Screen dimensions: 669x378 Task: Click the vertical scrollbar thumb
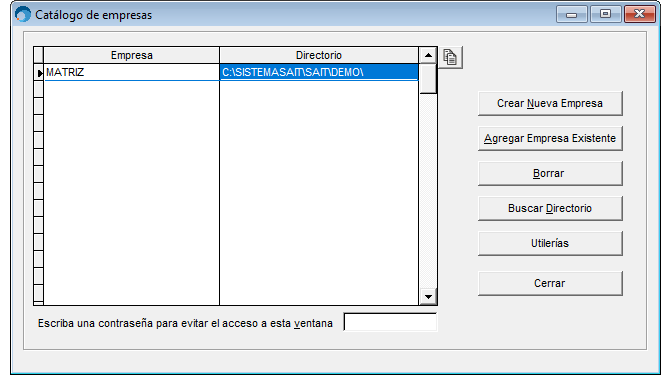[x=428, y=79]
